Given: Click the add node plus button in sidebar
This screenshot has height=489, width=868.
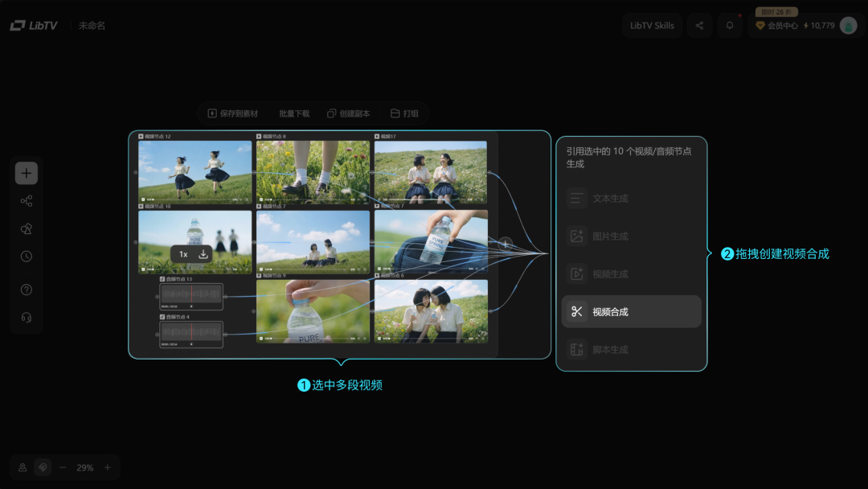Looking at the screenshot, I should (x=27, y=173).
